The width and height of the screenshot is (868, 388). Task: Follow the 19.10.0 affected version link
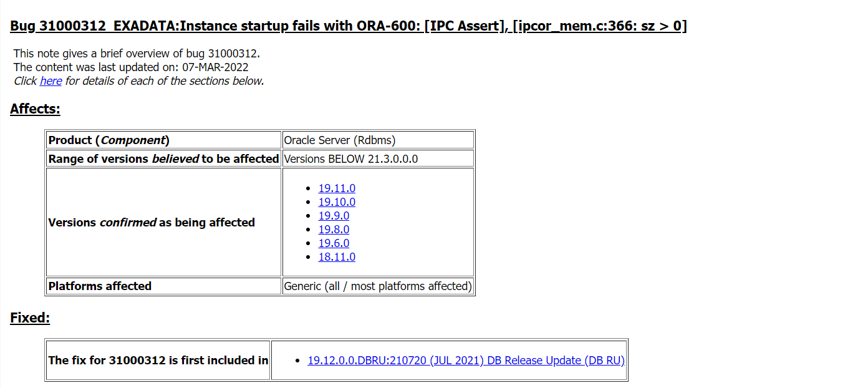tap(337, 202)
